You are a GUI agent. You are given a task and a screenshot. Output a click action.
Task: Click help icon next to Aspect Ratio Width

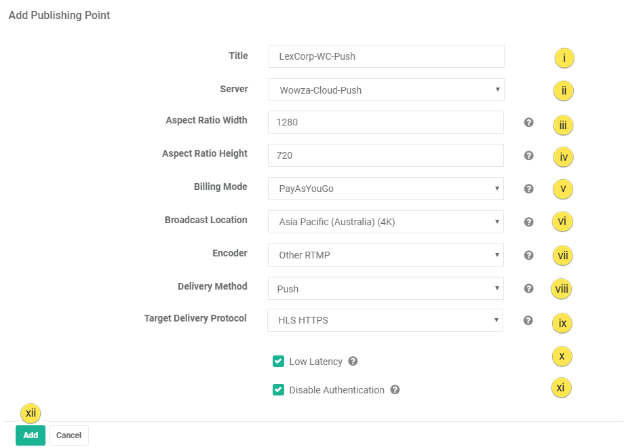[528, 122]
